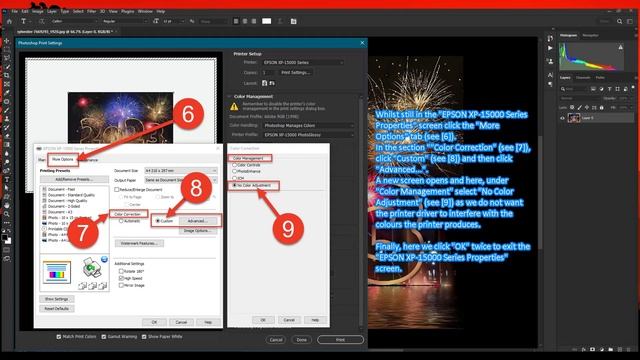Select the Pen tool
Image resolution: width=640 pixels, height=360 pixels.
[x=7, y=171]
